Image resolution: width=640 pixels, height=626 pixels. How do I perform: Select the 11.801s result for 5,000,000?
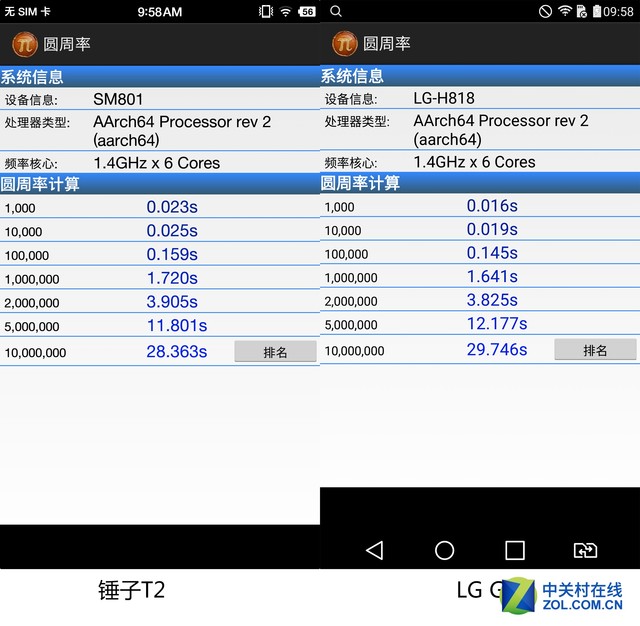(x=177, y=325)
